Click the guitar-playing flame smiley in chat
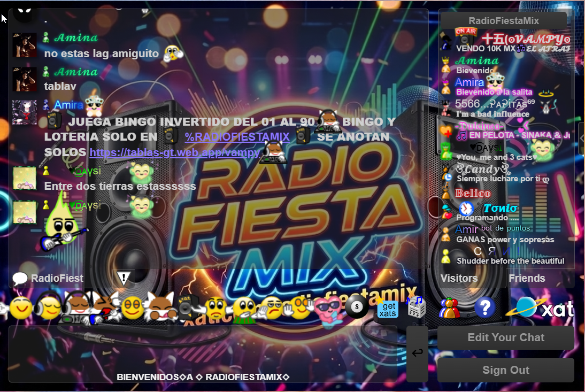585x392 pixels. (64, 224)
